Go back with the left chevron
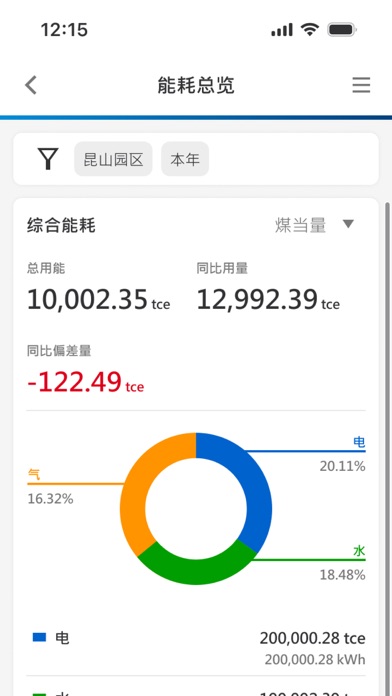The width and height of the screenshot is (392, 696). click(31, 85)
